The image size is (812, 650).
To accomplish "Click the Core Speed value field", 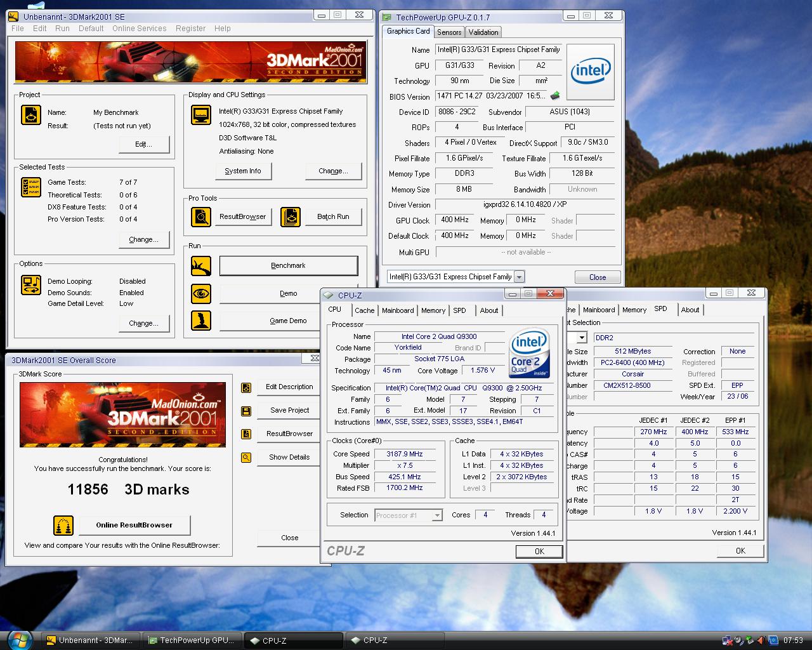I will point(405,454).
